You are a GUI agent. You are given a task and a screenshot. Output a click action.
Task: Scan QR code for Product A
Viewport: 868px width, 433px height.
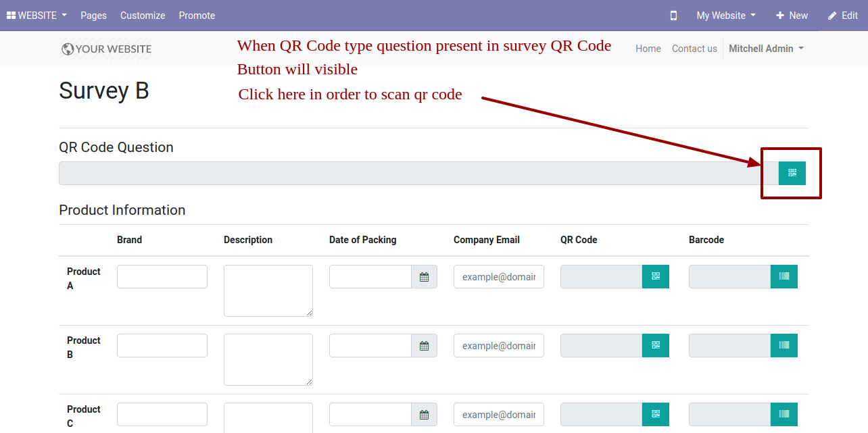[655, 276]
